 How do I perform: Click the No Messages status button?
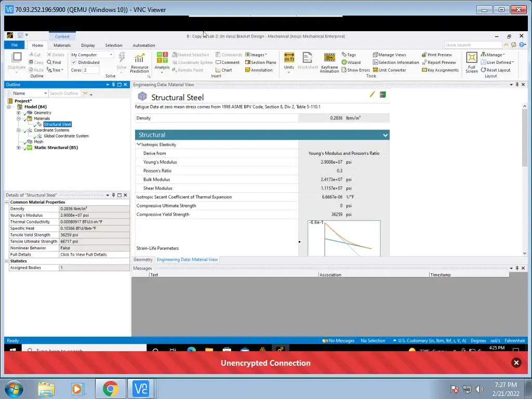[x=338, y=341]
